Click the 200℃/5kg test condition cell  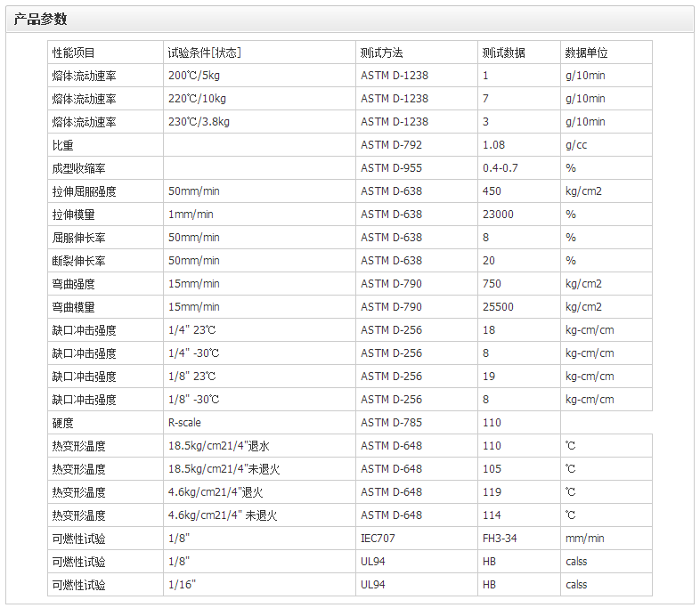pos(259,76)
